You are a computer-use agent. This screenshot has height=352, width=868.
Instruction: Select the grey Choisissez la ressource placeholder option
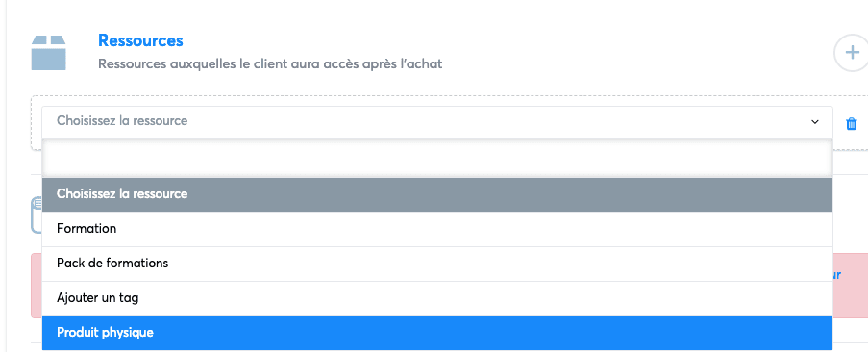[437, 194]
